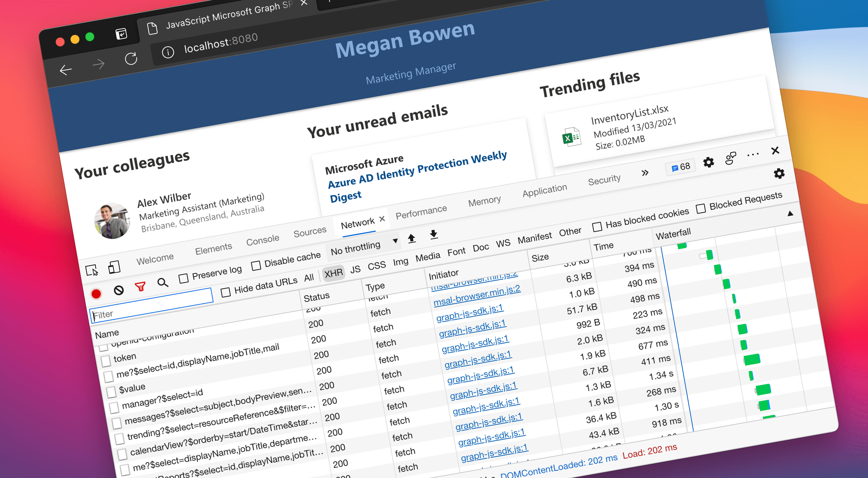
Task: Click the export HAR download arrow icon
Action: pos(434,234)
